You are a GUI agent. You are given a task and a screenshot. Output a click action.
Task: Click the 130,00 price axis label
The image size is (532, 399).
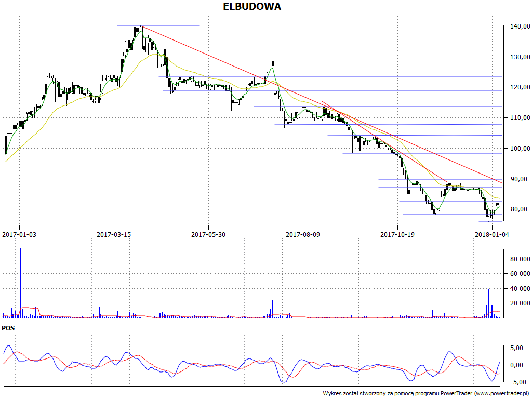[x=521, y=57]
